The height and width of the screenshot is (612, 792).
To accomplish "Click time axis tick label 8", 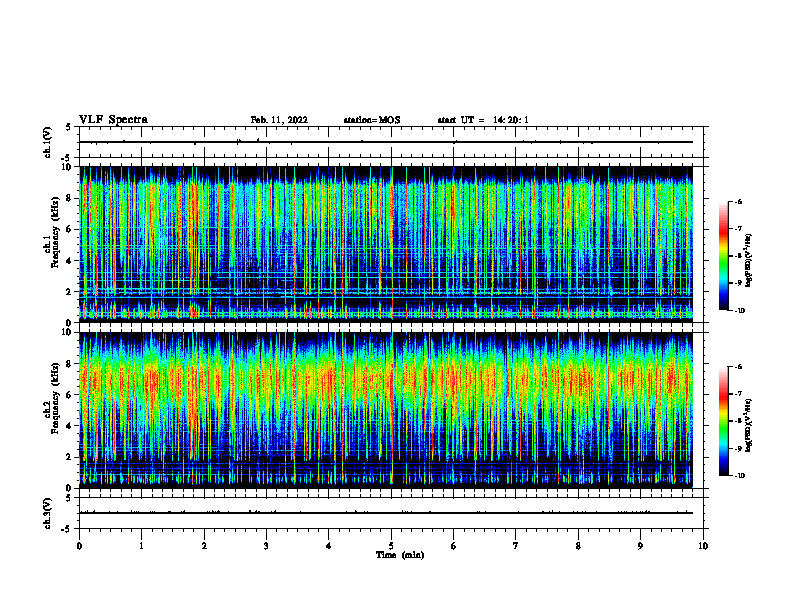I will pos(578,546).
